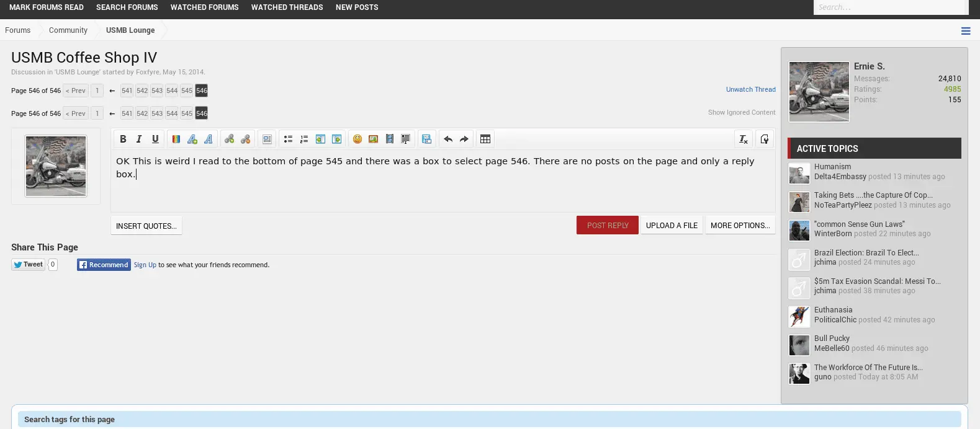Open the Euthanasia active topic

[x=834, y=310]
